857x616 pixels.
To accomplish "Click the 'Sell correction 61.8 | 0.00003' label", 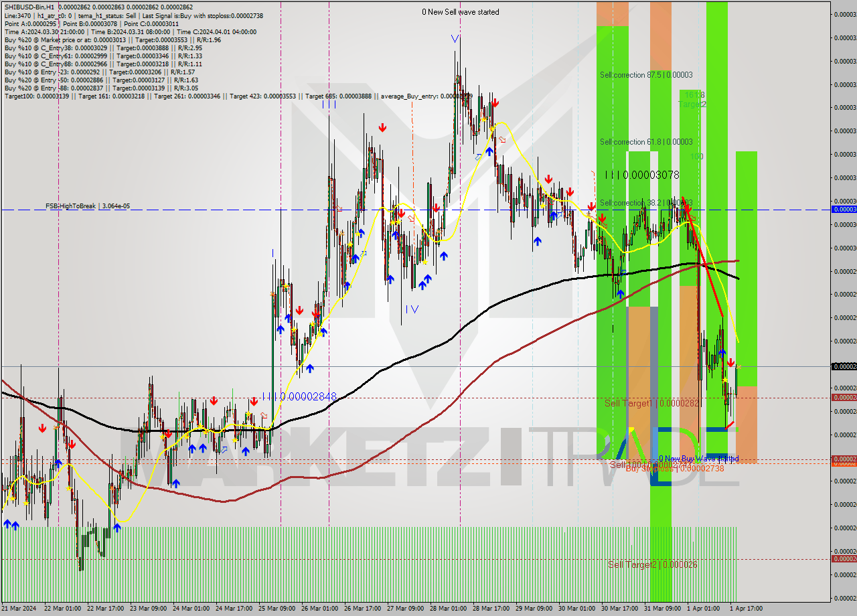I will click(x=646, y=142).
